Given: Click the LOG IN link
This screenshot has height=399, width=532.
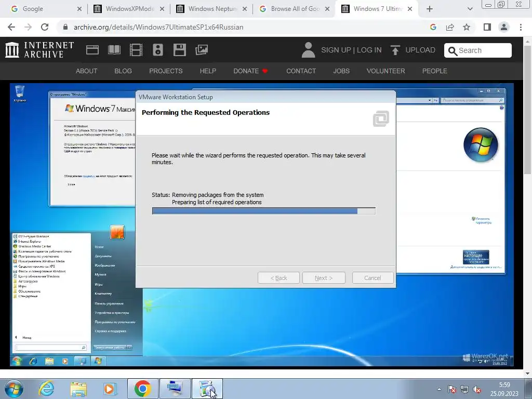Looking at the screenshot, I should pos(369,50).
